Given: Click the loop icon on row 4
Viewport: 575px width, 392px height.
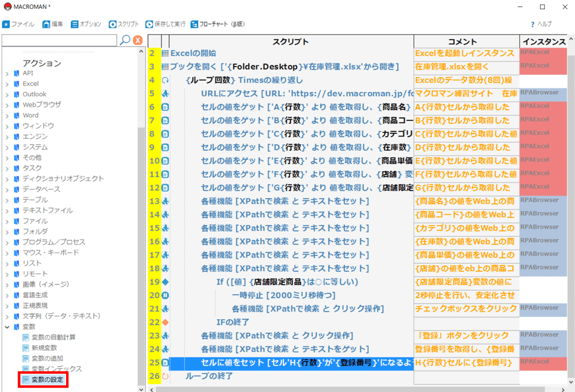Looking at the screenshot, I should point(165,80).
